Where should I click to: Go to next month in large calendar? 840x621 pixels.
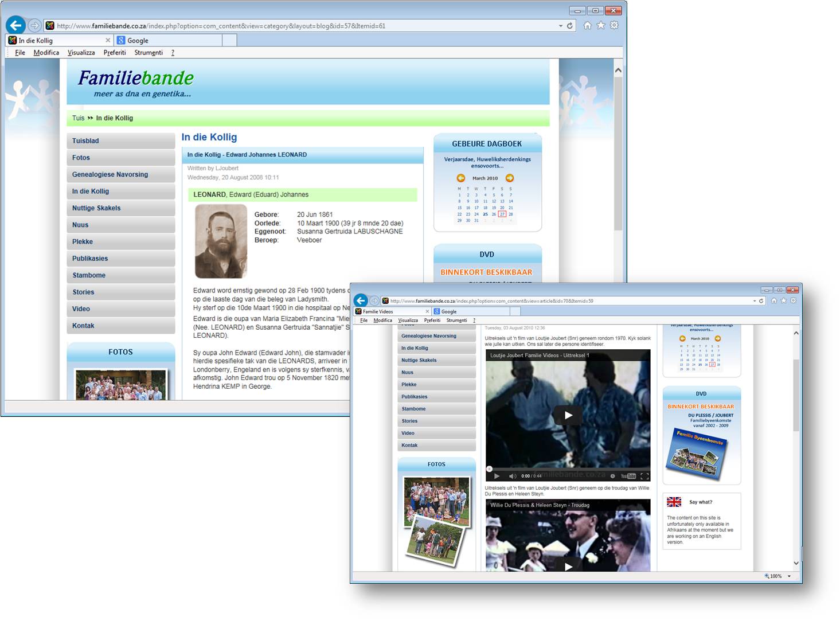(x=510, y=178)
